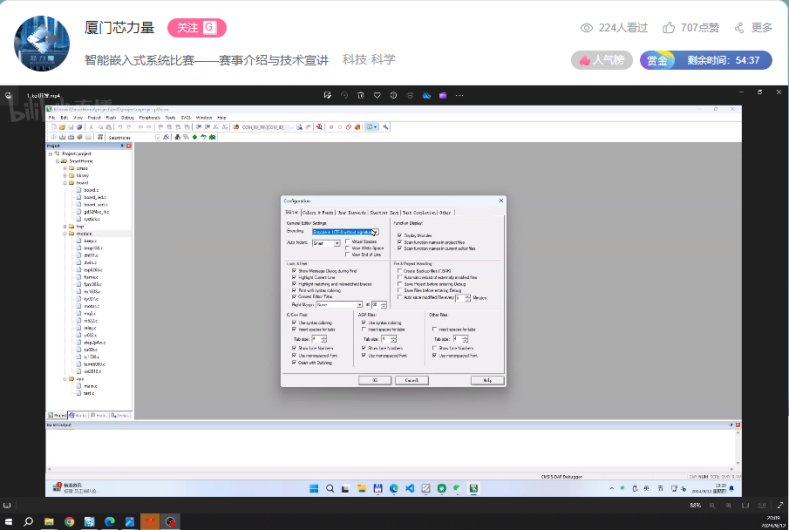789x530 pixels.
Task: Click the pink 关注 follow button
Action: pos(197,28)
